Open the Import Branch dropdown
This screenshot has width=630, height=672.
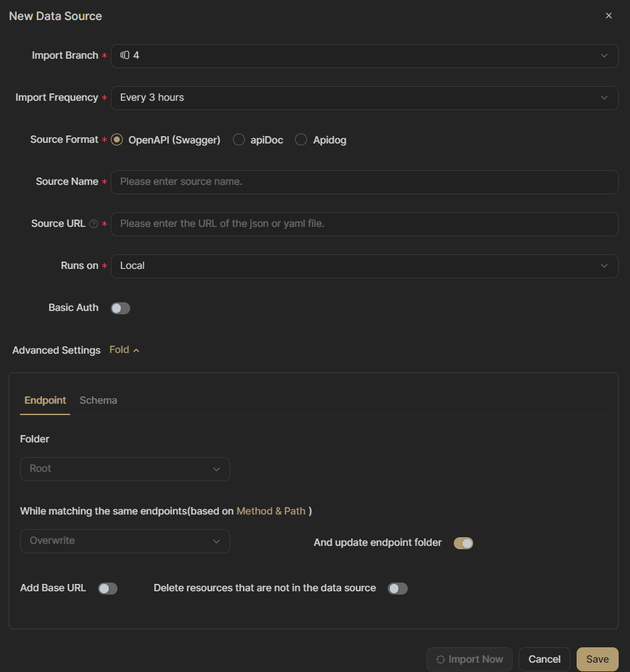tap(364, 55)
